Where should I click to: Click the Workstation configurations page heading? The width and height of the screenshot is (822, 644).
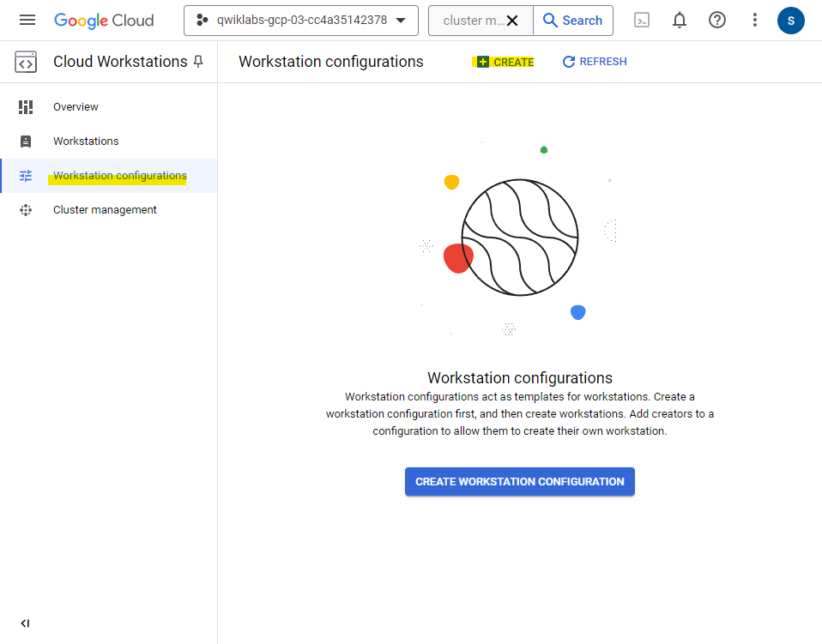331,62
